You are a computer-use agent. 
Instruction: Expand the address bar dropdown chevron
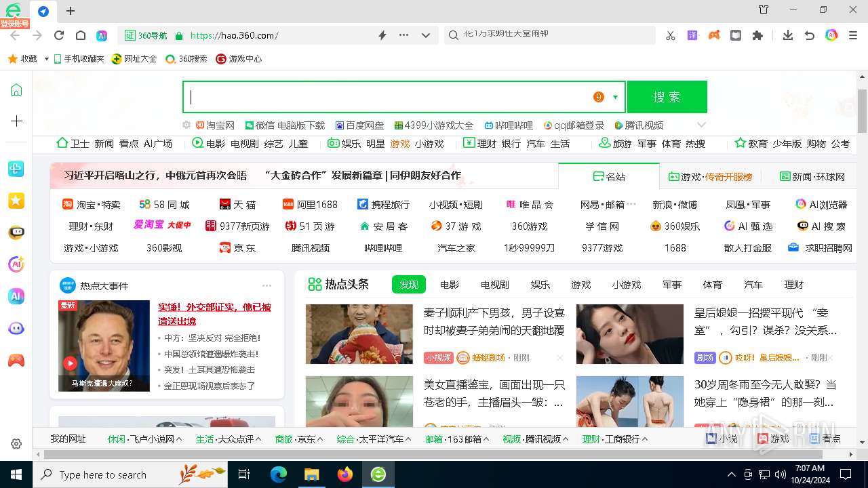click(x=426, y=35)
